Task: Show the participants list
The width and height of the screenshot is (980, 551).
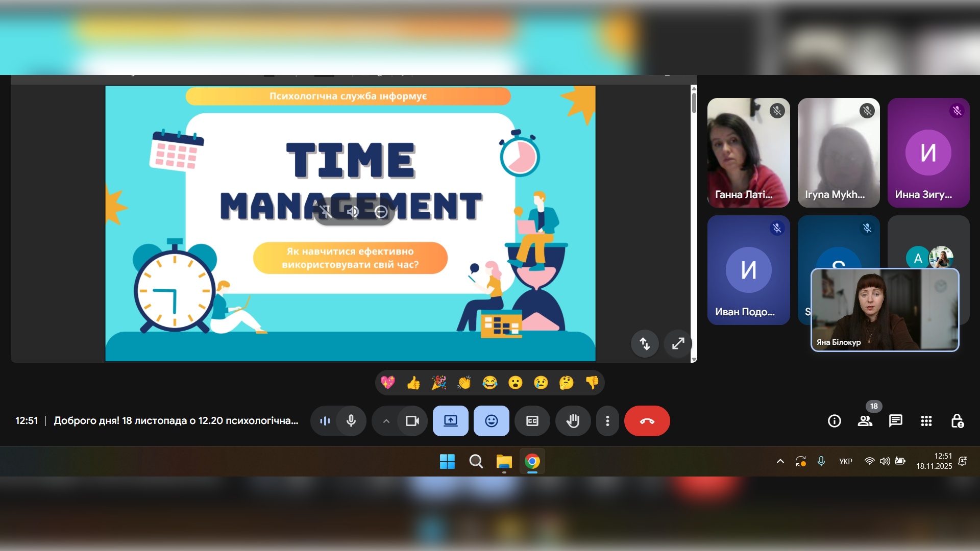Action: pos(865,421)
